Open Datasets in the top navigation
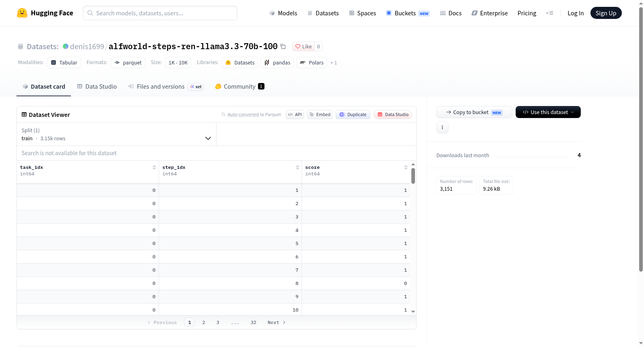644x347 pixels. click(x=323, y=13)
